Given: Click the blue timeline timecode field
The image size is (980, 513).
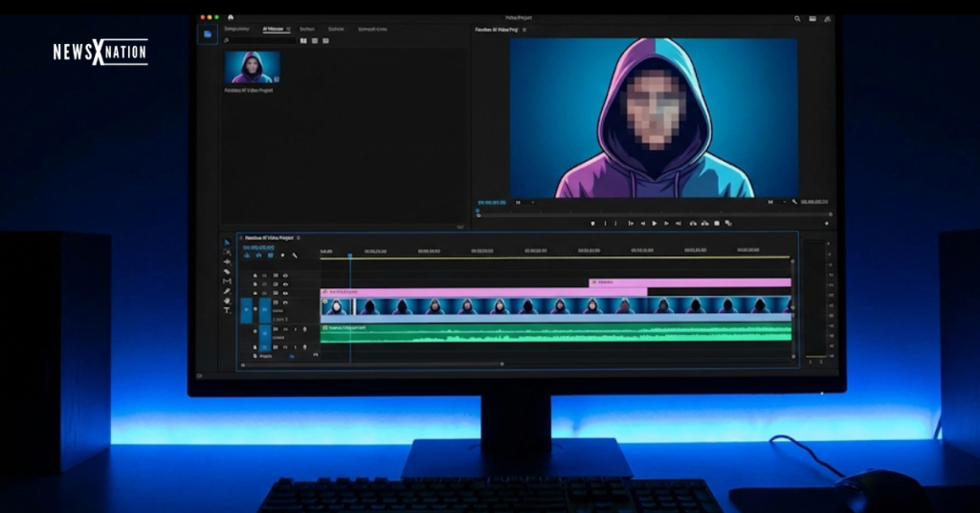Looking at the screenshot, I should click(258, 248).
